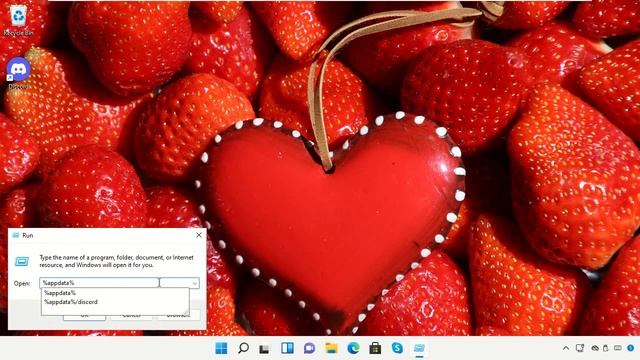Click the display device icon beside tray chevron
Screen dimensions: 640x360
580,348
